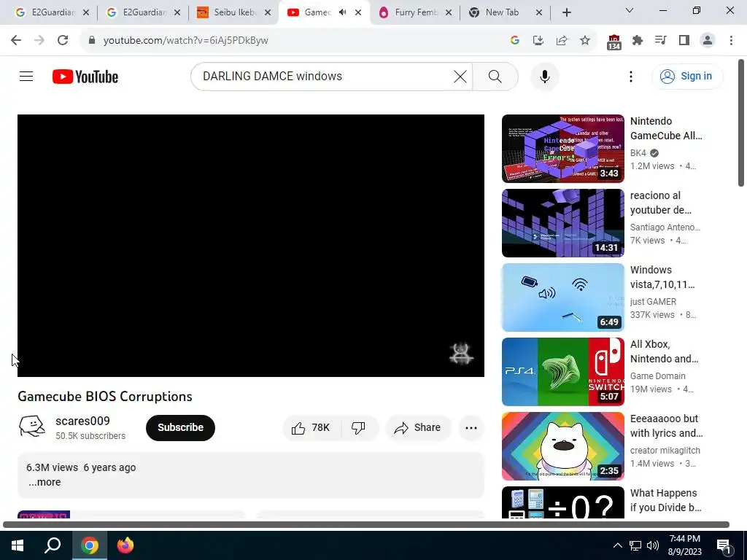
Task: Open Eeeaaaooo but with lyrics thumbnail
Action: (x=562, y=446)
